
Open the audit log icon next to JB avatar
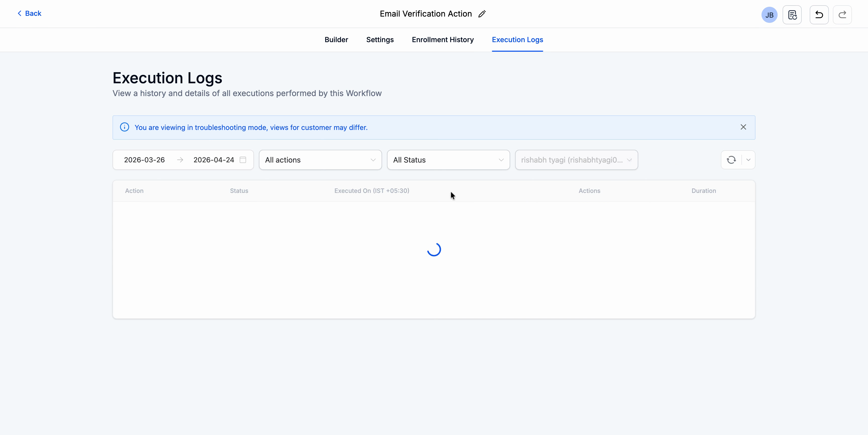click(x=792, y=15)
